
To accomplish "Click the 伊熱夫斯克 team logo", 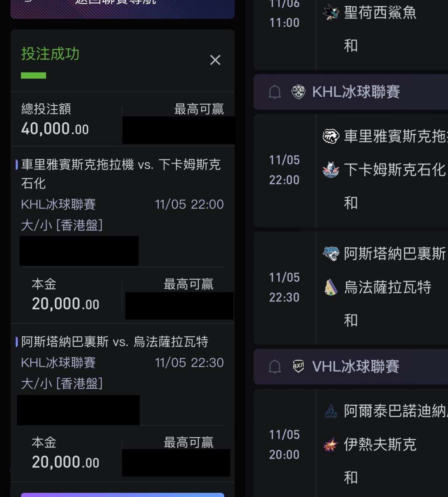I will [x=331, y=445].
